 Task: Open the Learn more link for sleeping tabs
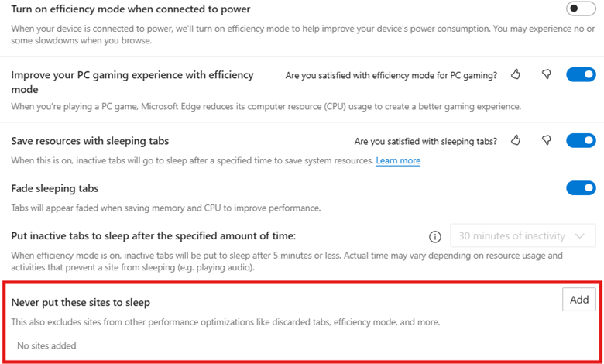(398, 160)
